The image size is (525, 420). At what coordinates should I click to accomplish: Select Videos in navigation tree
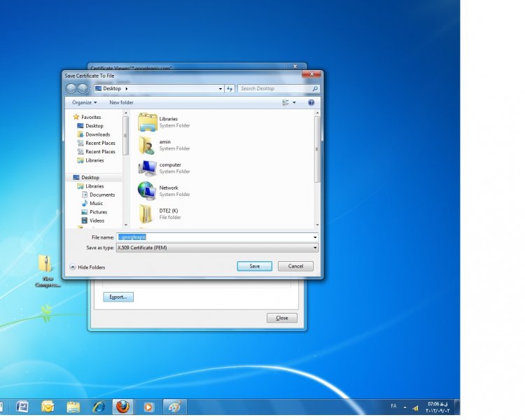click(93, 220)
